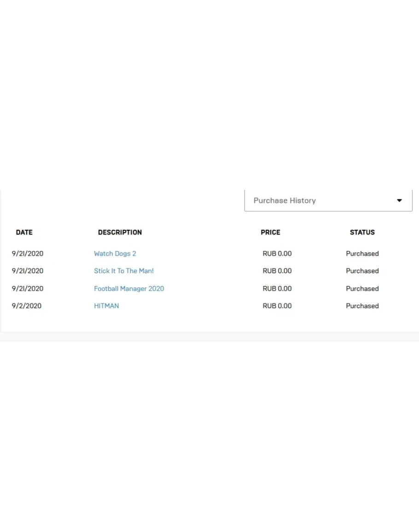The height and width of the screenshot is (532, 419).
Task: Open the HITMAN purchase link
Action: click(106, 306)
